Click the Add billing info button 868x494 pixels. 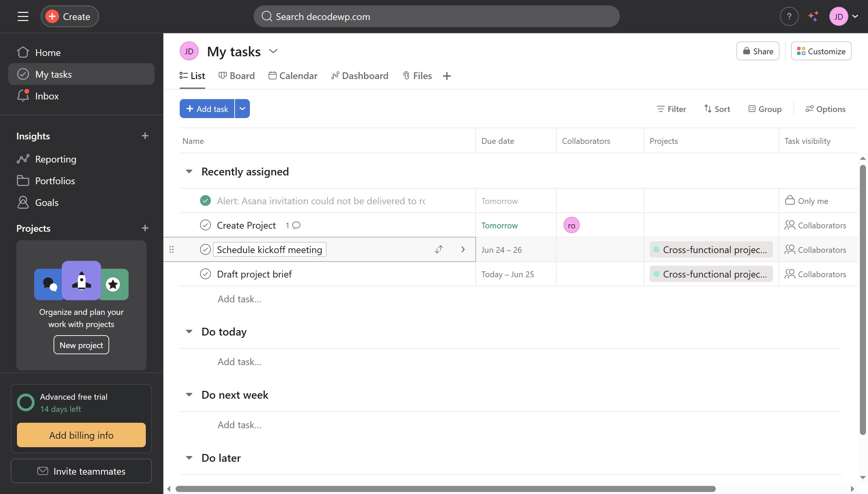tap(81, 435)
